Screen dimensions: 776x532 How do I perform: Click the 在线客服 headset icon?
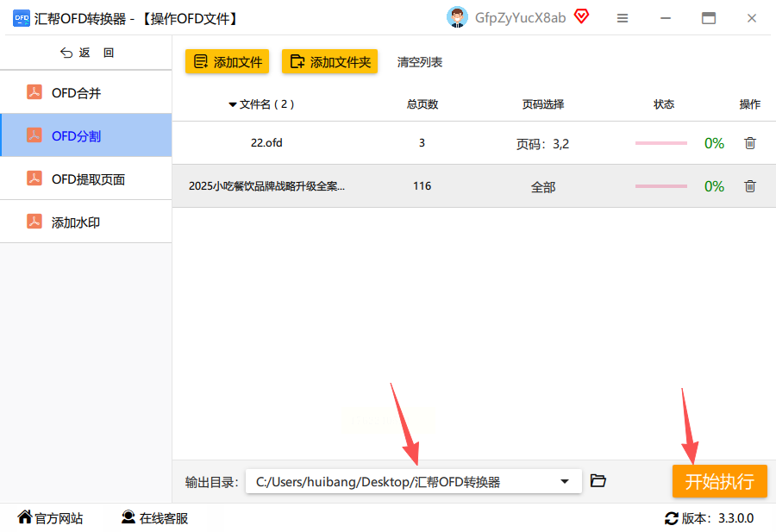click(128, 517)
